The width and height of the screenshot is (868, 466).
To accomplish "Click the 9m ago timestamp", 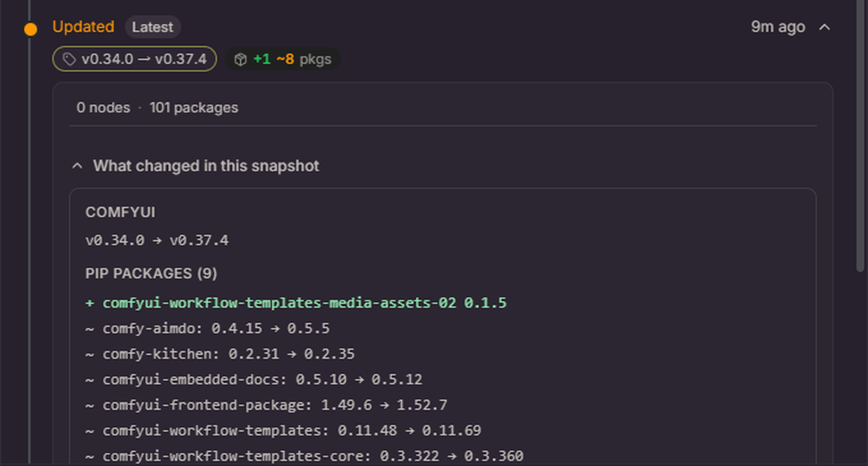I will point(778,27).
